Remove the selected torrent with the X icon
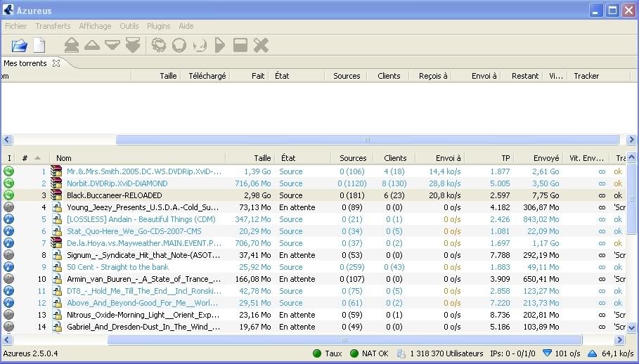639x364 pixels. 261,45
